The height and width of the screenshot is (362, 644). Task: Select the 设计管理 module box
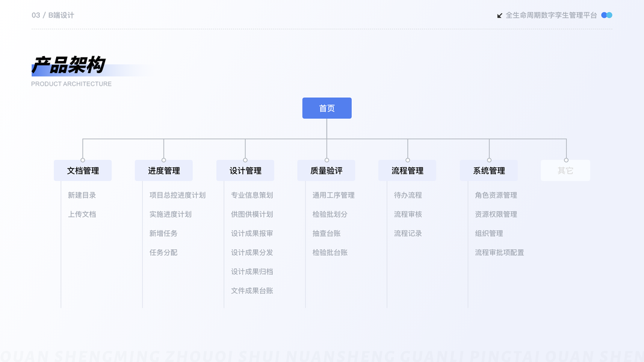pos(245,170)
